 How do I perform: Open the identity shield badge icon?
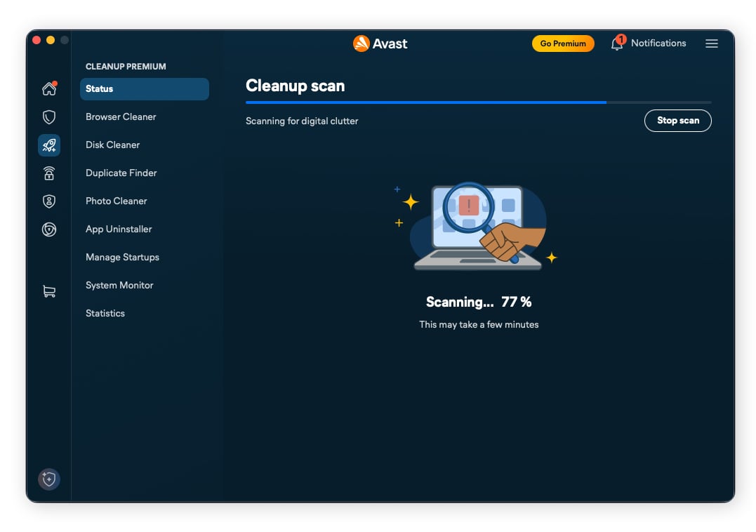49,201
